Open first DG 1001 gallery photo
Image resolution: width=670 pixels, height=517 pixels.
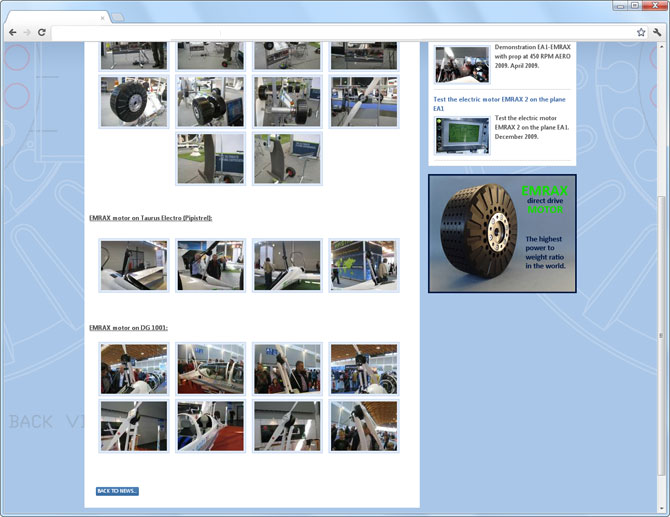[x=134, y=369]
